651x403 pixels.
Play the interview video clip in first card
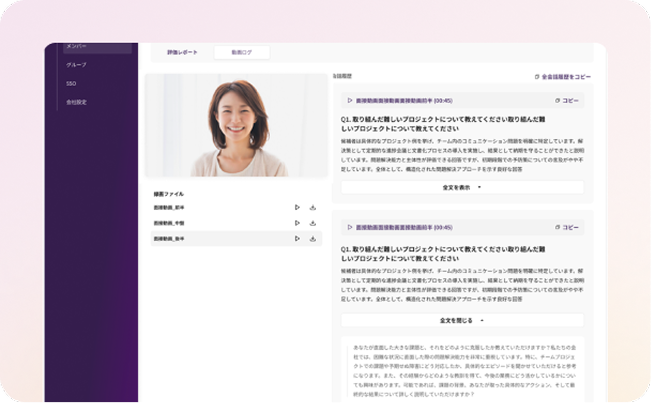tap(350, 100)
